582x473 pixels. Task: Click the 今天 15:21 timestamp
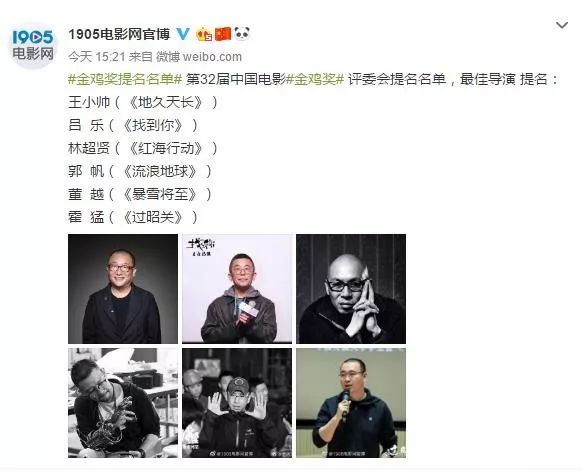point(96,57)
